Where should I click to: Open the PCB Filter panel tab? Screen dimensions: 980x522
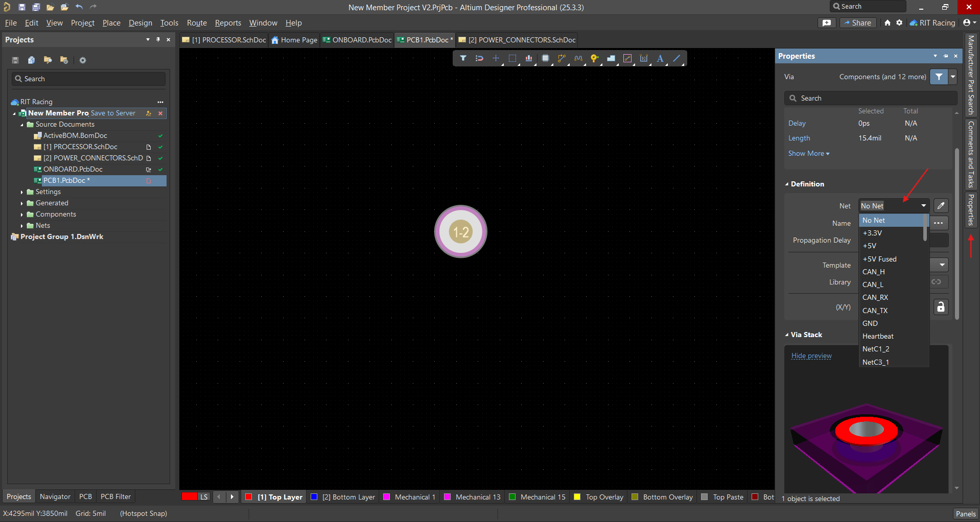[x=115, y=496]
